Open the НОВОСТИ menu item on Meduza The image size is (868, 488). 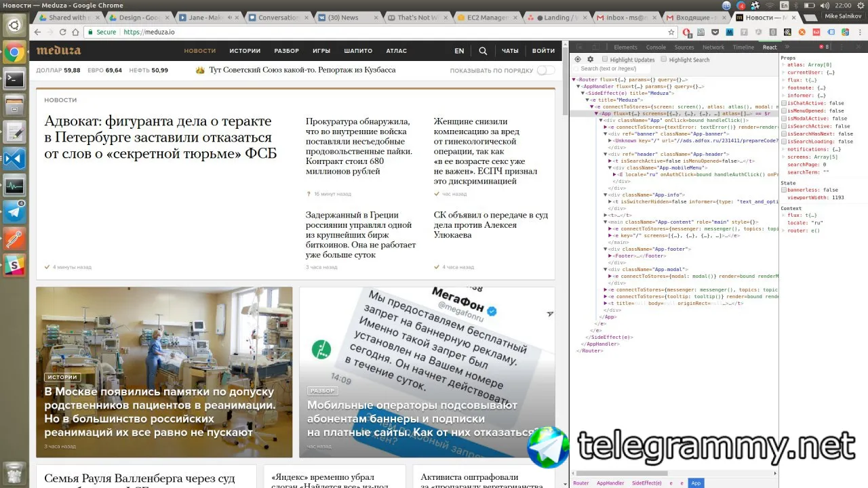tap(200, 51)
